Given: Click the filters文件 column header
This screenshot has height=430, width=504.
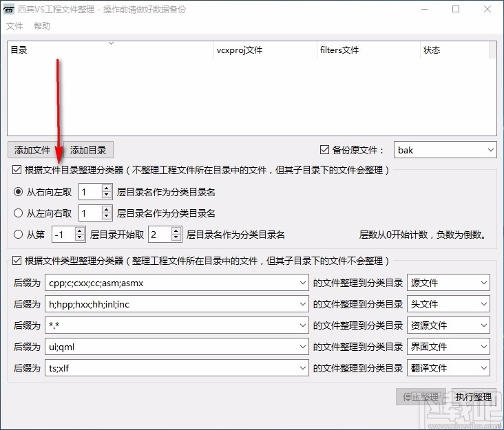Looking at the screenshot, I should (368, 50).
